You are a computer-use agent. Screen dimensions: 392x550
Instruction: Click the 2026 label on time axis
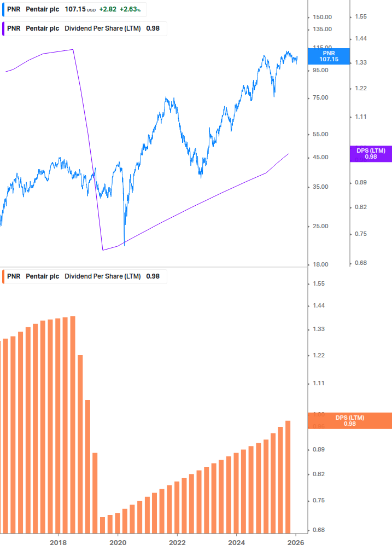[x=296, y=543]
